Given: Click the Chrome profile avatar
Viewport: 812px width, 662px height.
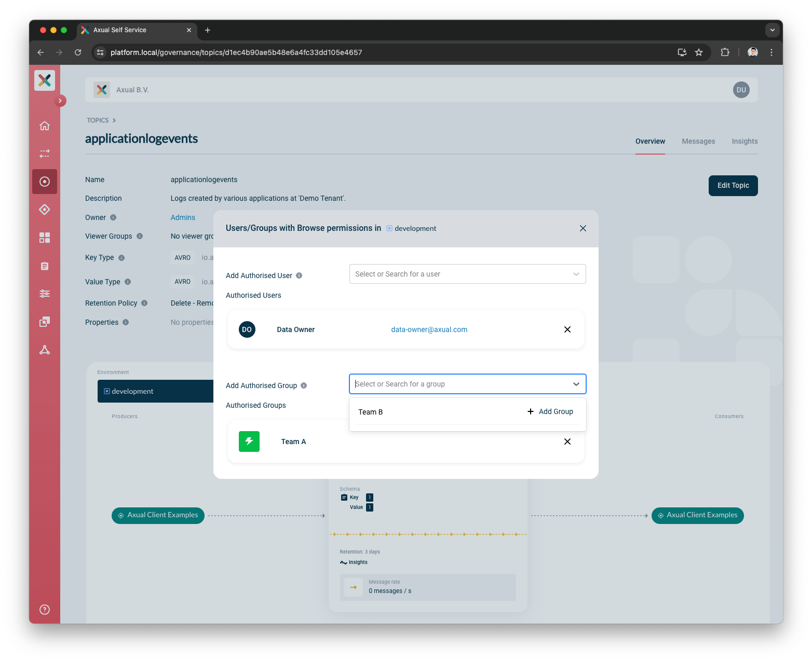Looking at the screenshot, I should (753, 52).
